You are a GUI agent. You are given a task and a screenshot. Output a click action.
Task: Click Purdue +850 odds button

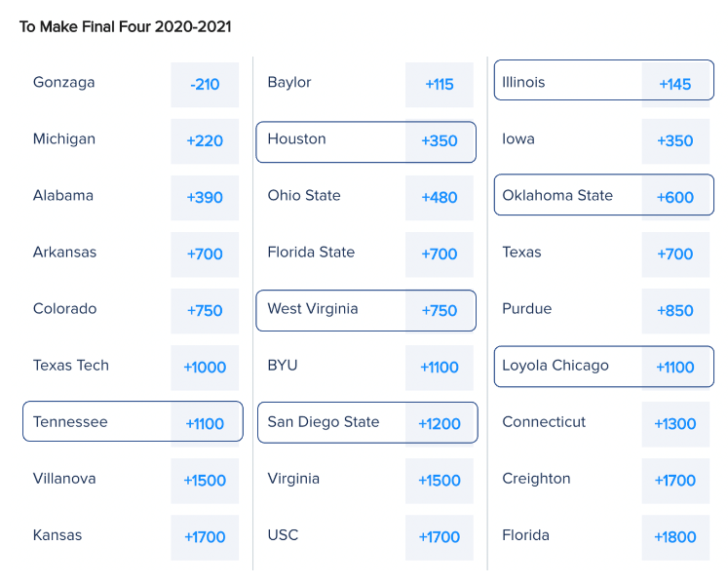point(674,311)
